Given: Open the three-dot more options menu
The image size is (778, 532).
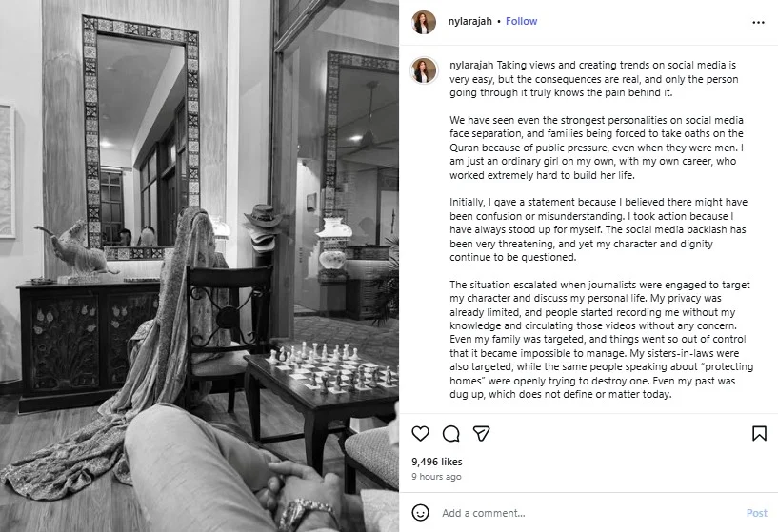Looking at the screenshot, I should point(758,22).
